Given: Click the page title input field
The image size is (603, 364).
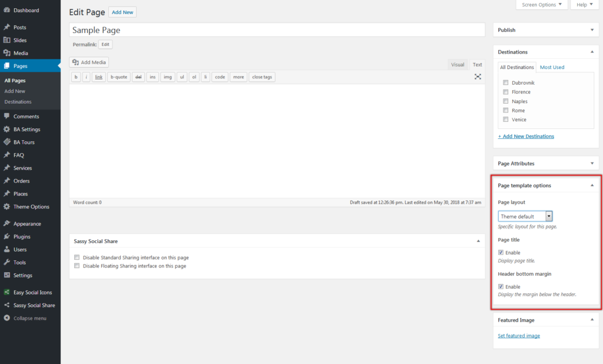Looking at the screenshot, I should (x=277, y=30).
